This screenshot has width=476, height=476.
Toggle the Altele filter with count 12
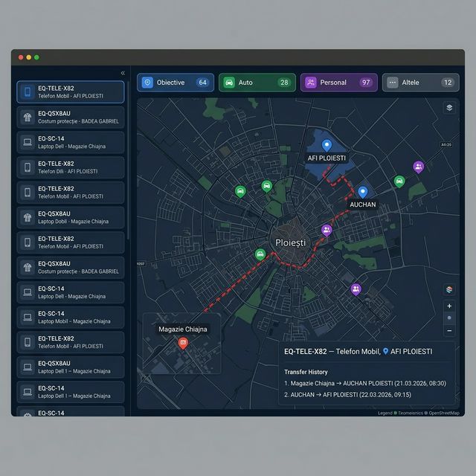420,83
